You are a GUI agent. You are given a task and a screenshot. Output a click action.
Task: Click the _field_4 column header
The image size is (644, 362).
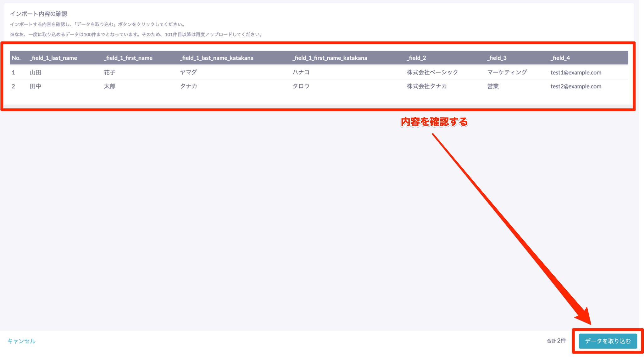point(560,58)
